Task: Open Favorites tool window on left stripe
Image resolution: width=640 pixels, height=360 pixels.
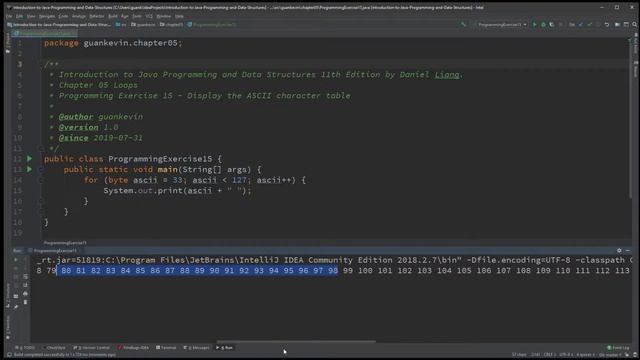Action: point(7,327)
